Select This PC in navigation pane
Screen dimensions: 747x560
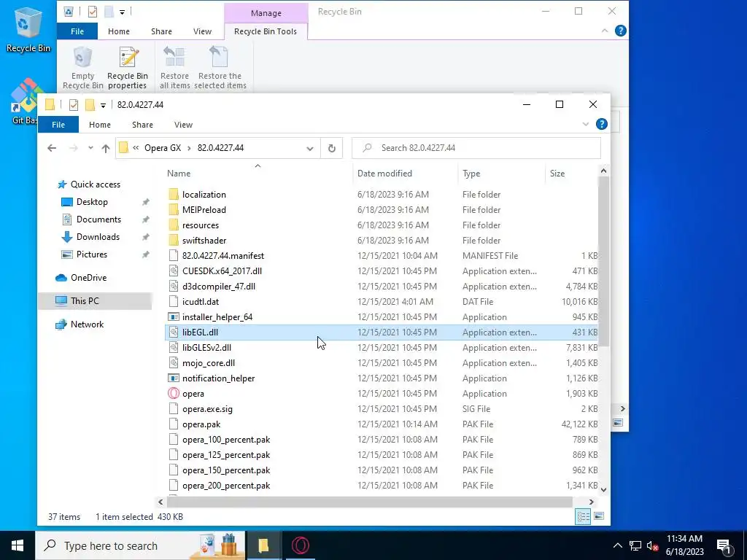pyautogui.click(x=96, y=301)
